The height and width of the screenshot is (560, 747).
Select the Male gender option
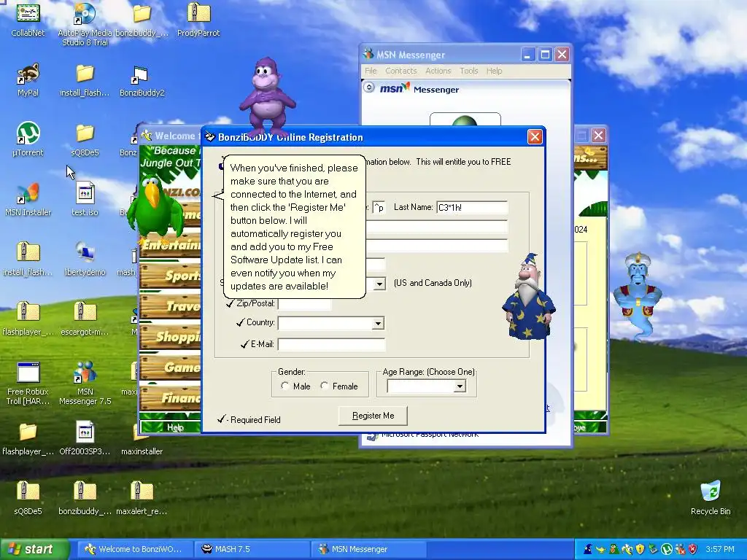(x=295, y=386)
